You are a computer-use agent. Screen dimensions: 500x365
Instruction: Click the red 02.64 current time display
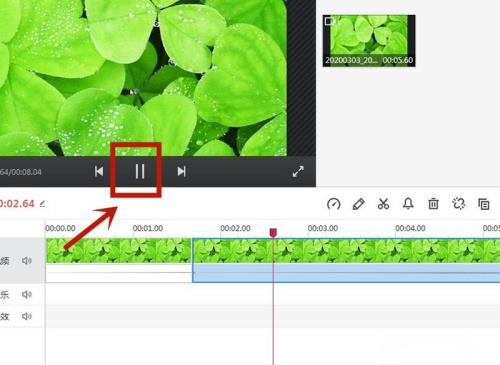pos(17,204)
